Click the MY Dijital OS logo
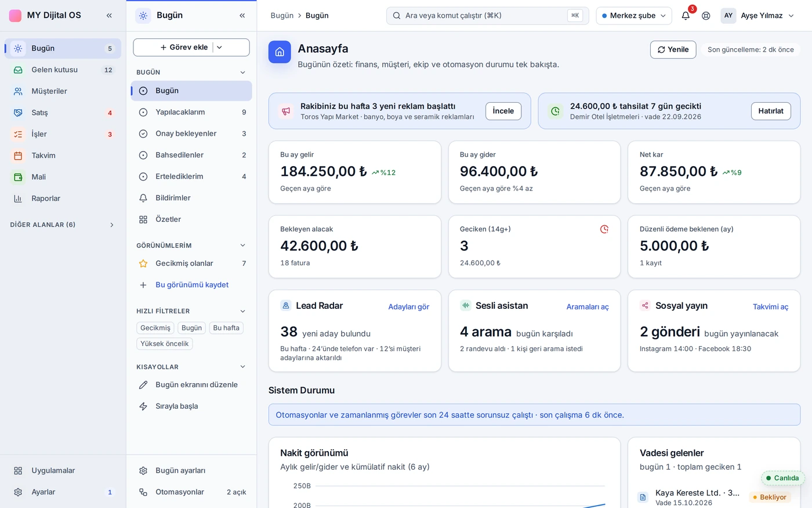This screenshot has height=508, width=812. [x=16, y=16]
